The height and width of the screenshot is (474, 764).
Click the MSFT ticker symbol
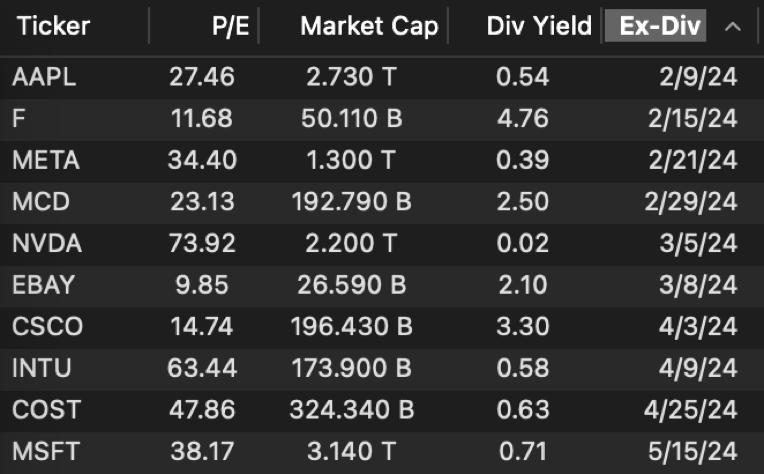[45, 452]
